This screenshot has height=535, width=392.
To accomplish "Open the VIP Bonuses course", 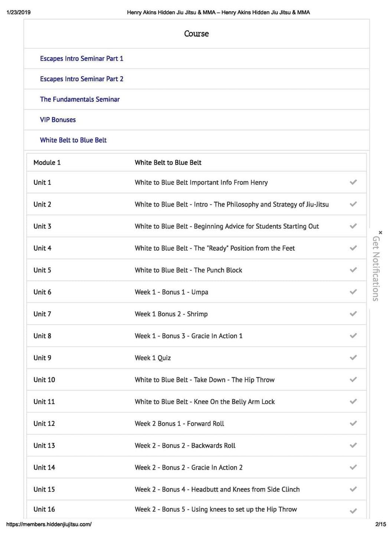I will pyautogui.click(x=58, y=120).
